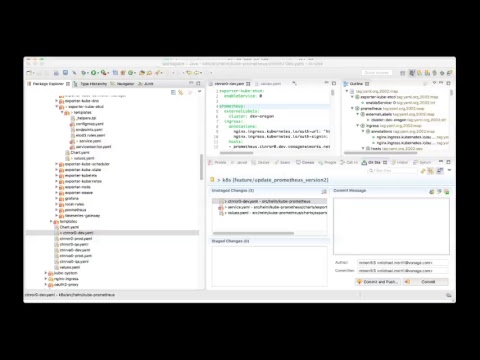Click the Collapse All icon in Package Explorer

(173, 92)
